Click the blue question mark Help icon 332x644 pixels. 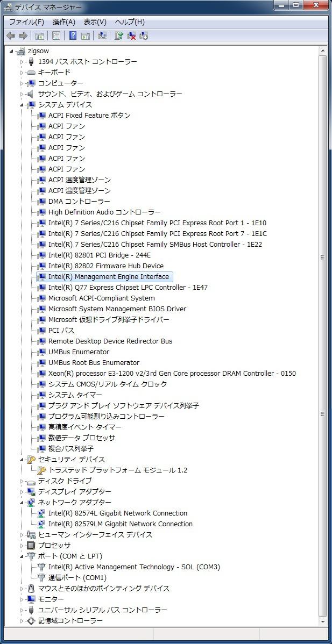[73, 35]
